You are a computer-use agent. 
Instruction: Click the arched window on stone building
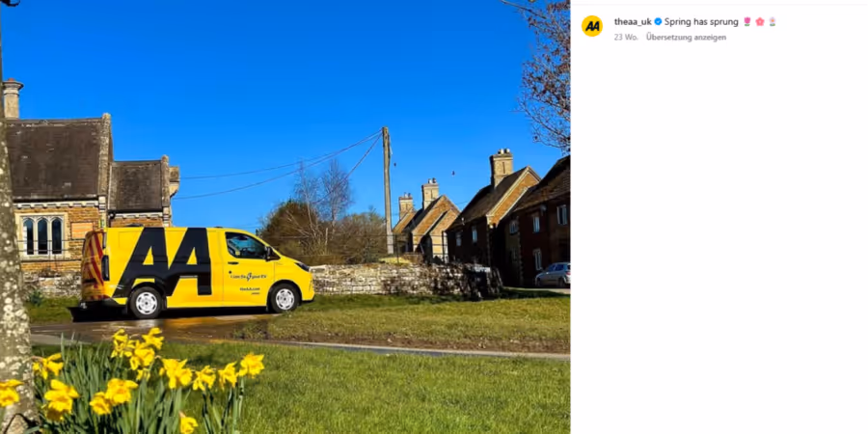[x=42, y=236]
